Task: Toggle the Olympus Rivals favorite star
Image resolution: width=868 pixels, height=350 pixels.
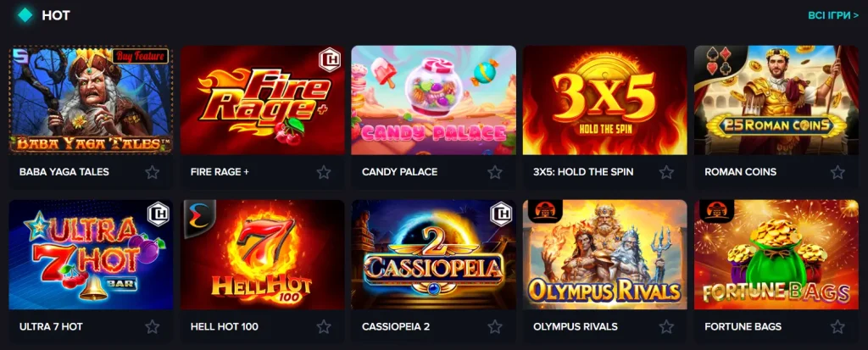Action: [666, 327]
